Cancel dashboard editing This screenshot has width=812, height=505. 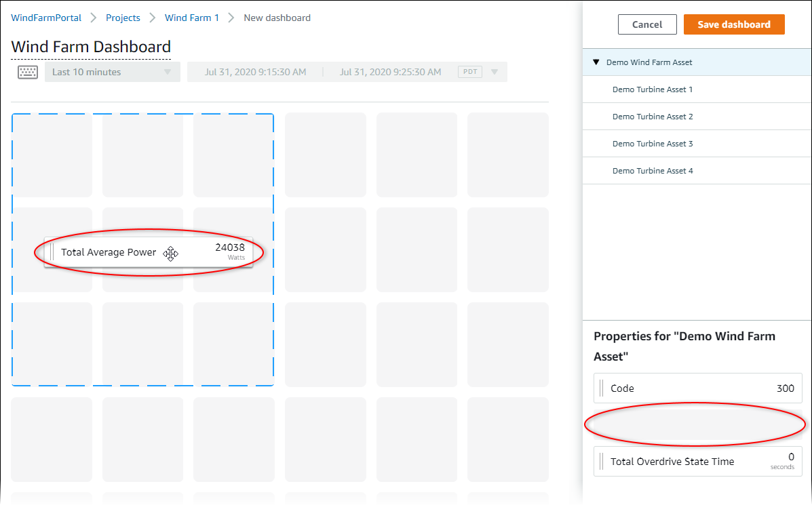[646, 24]
